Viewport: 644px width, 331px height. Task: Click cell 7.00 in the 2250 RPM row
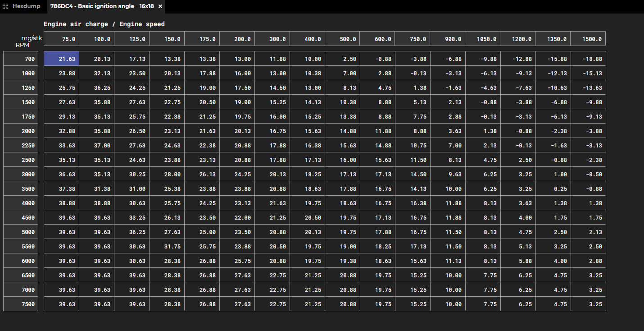(448, 145)
